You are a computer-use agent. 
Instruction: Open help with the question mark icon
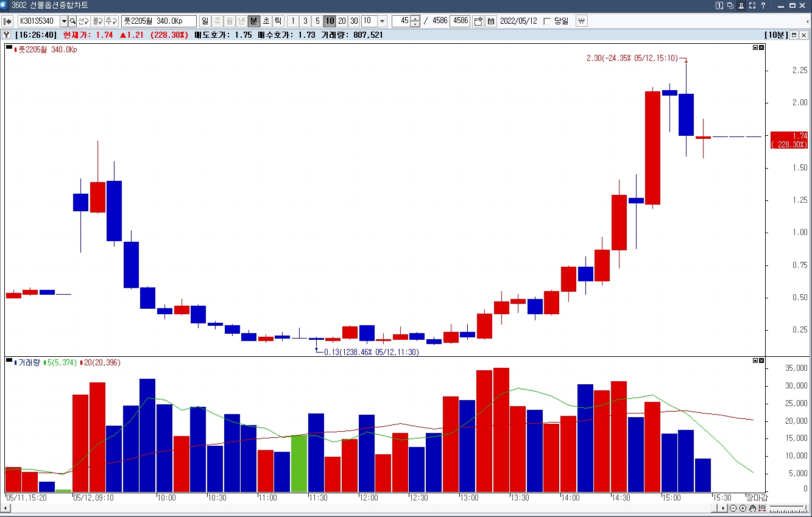coord(763,5)
